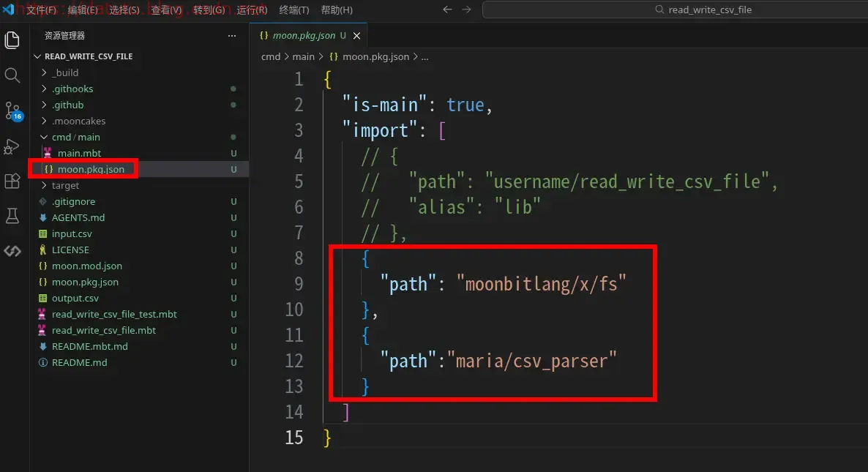Open explorer more actions ellipsis
868x472 pixels.
(x=232, y=36)
